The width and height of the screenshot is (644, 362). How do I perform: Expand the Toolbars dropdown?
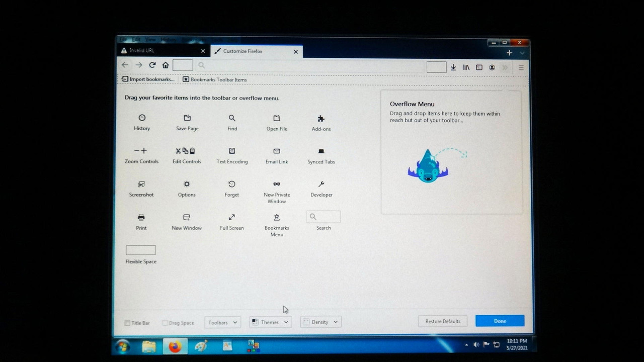pyautogui.click(x=222, y=322)
